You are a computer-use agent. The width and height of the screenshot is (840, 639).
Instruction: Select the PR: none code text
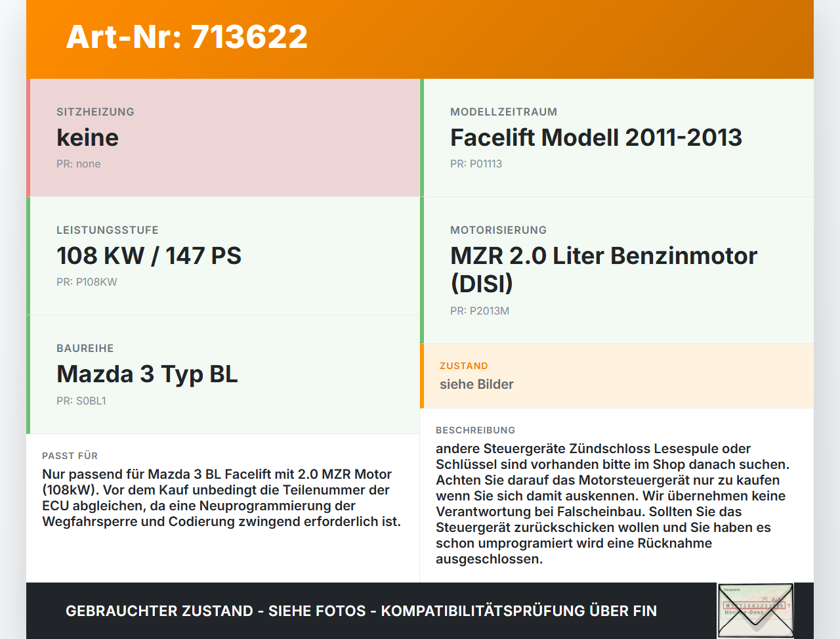(79, 164)
